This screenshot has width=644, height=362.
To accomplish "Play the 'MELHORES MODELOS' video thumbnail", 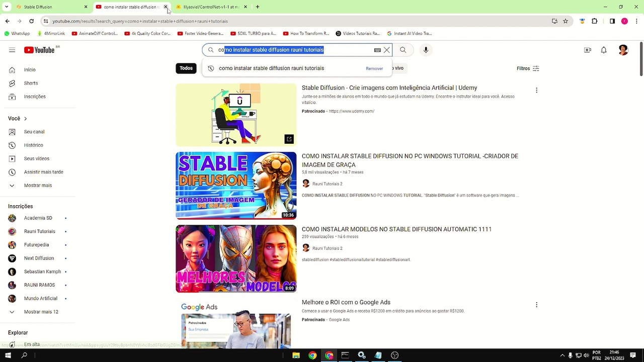I will click(236, 258).
